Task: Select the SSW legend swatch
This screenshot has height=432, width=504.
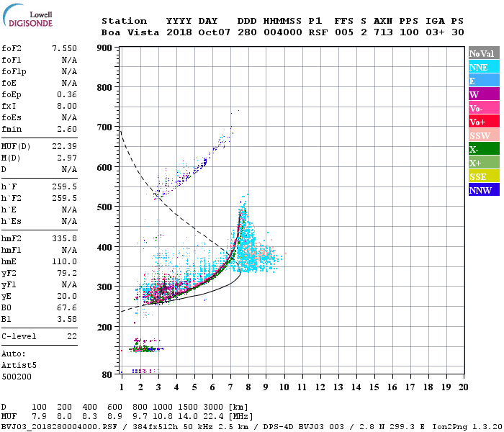Action: click(x=484, y=135)
